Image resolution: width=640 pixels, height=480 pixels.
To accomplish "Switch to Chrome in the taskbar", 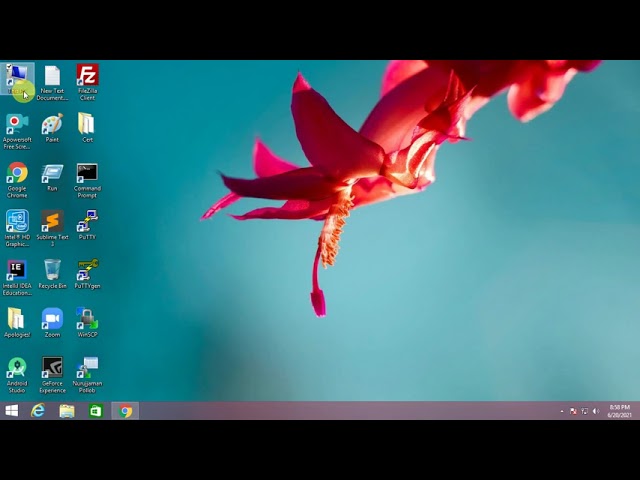I will 125,411.
